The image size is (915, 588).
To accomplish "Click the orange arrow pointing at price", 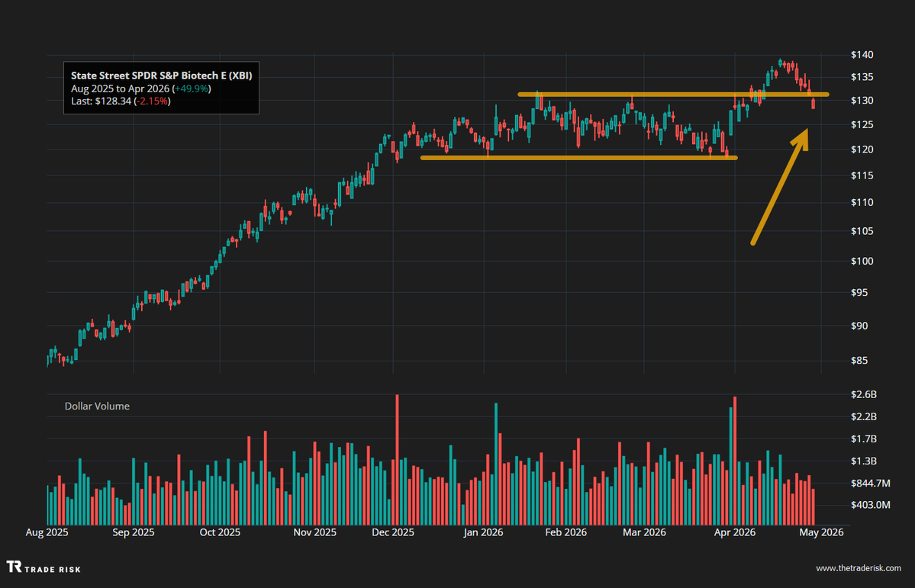I will (x=780, y=187).
